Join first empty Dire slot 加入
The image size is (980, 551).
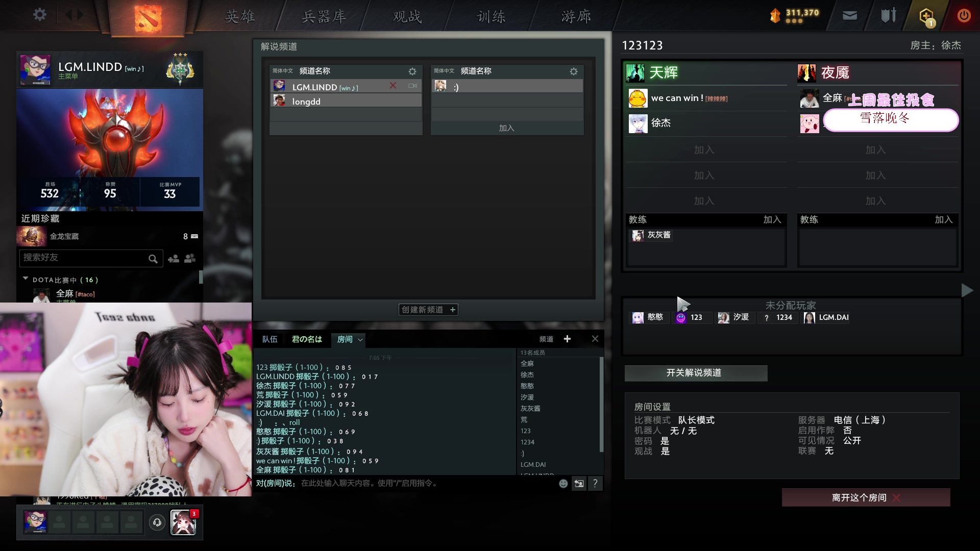tap(875, 150)
